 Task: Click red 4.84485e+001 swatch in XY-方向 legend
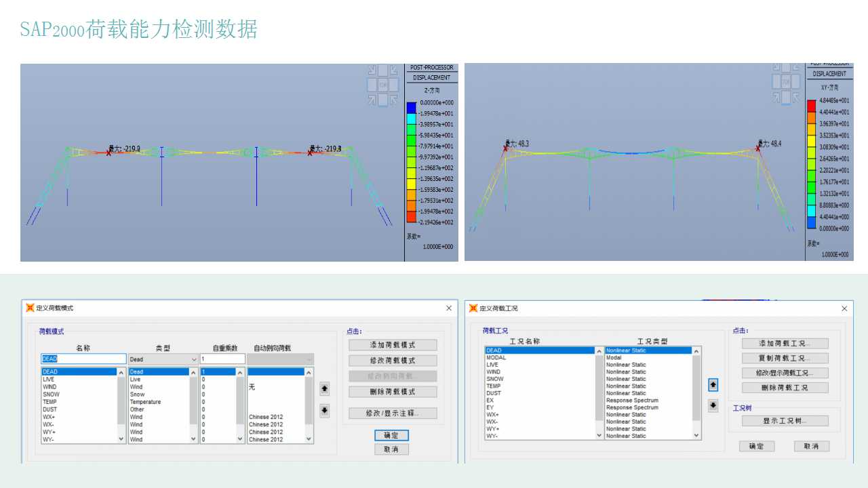point(812,106)
